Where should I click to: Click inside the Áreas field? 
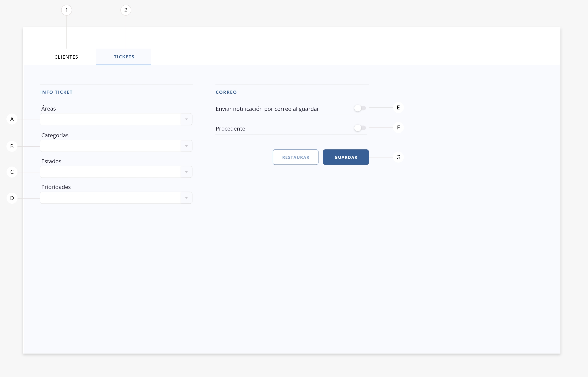pos(110,119)
